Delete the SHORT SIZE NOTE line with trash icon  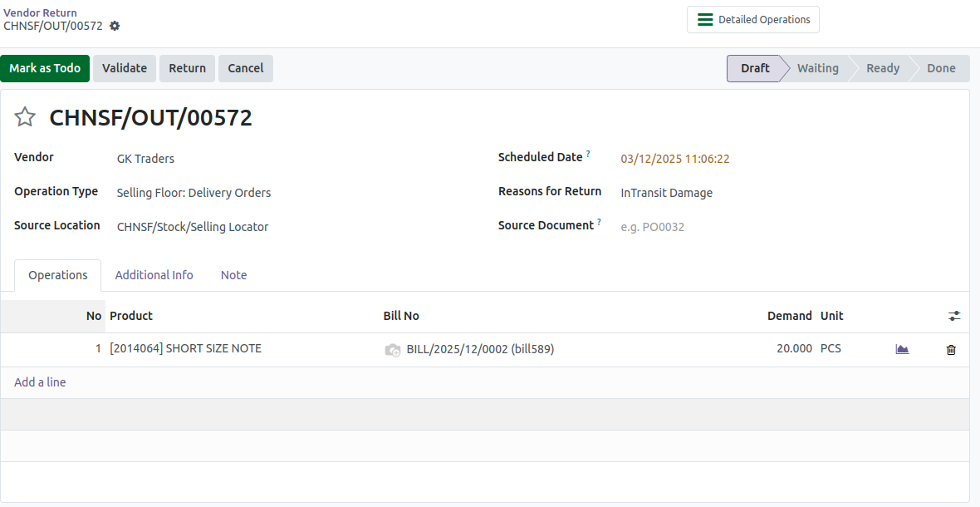click(x=951, y=350)
